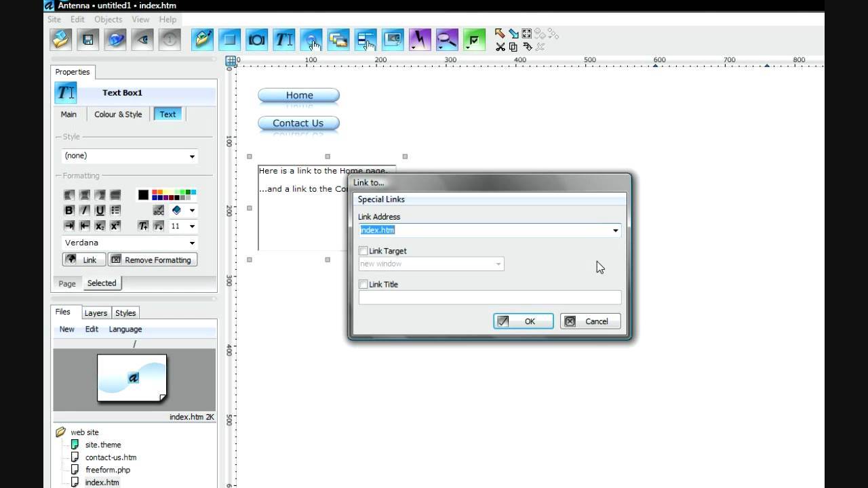Click the superscript formatting icon
This screenshot has height=488, width=868.
[x=115, y=226]
